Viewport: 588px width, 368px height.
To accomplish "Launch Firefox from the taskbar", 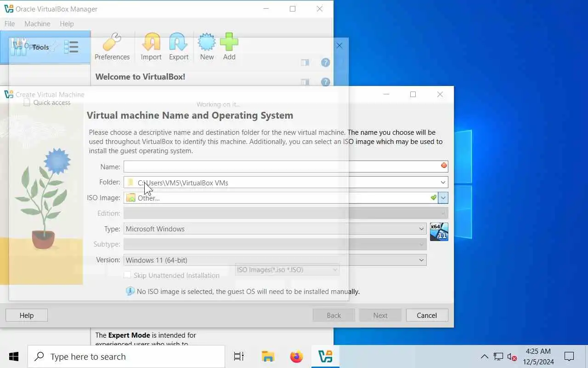I will [x=297, y=356].
